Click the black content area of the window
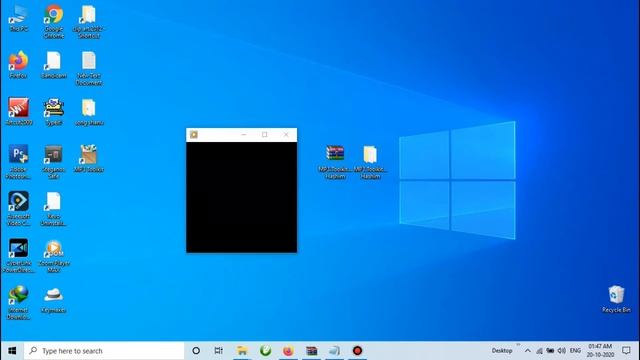 tap(242, 197)
